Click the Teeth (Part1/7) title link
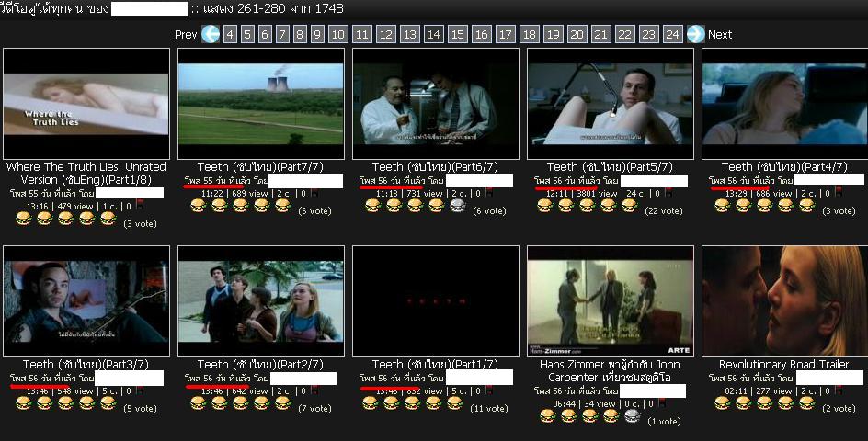The image size is (868, 441). click(435, 364)
